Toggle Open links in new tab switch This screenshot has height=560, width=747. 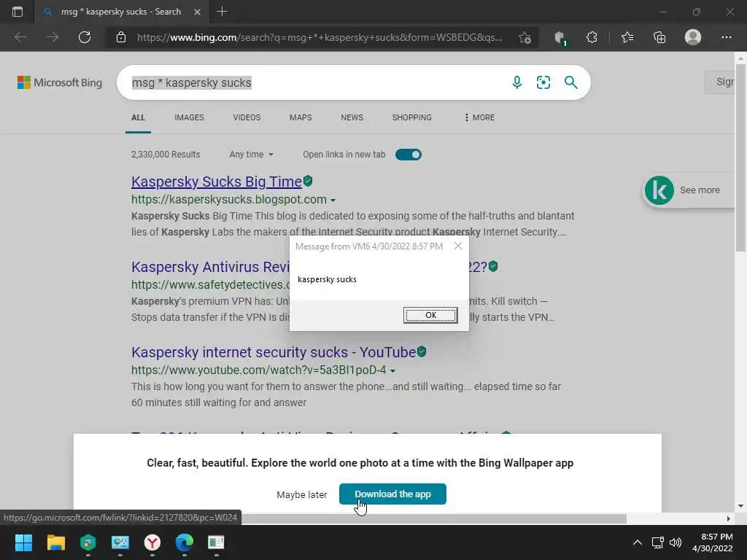click(409, 155)
